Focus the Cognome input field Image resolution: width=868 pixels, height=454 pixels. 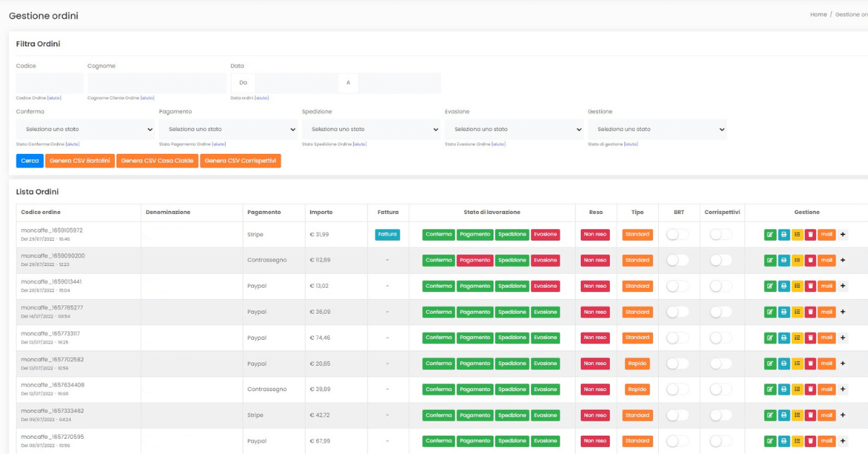pos(157,82)
